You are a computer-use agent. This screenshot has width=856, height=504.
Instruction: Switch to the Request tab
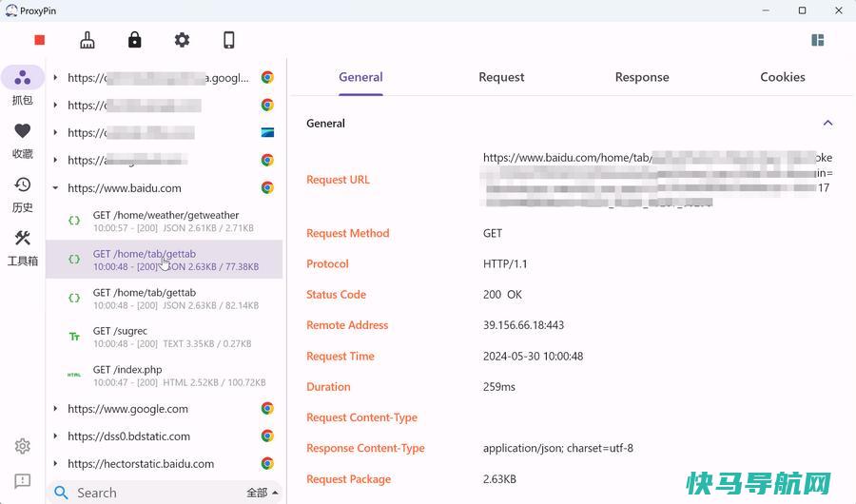click(501, 77)
